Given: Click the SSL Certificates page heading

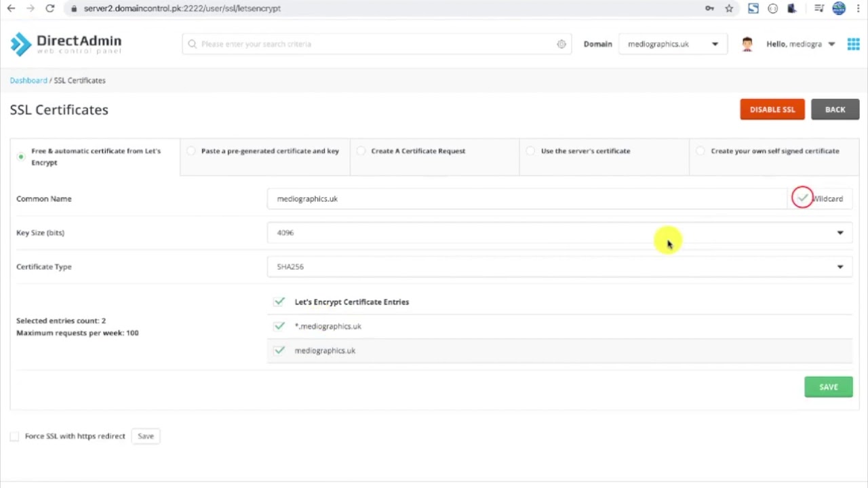Looking at the screenshot, I should point(59,110).
